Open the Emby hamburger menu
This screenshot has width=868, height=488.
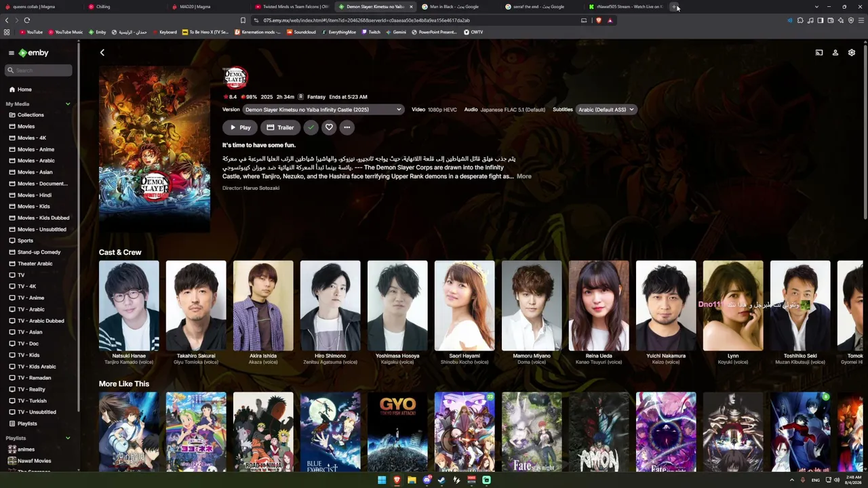tap(11, 53)
